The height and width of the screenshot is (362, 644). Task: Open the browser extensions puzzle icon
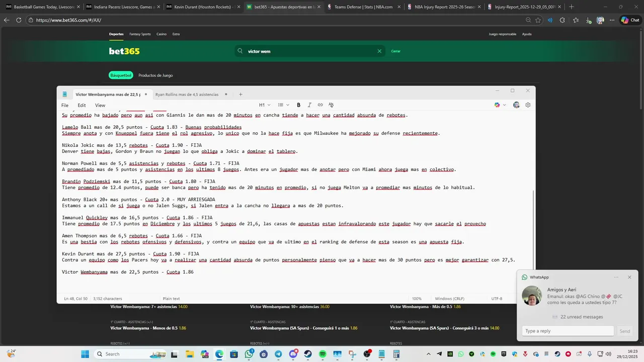pyautogui.click(x=562, y=20)
